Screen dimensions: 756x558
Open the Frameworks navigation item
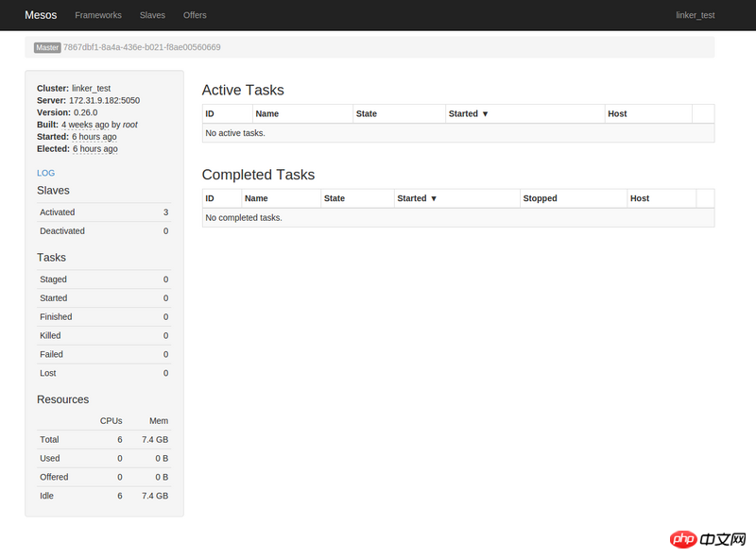[x=98, y=15]
